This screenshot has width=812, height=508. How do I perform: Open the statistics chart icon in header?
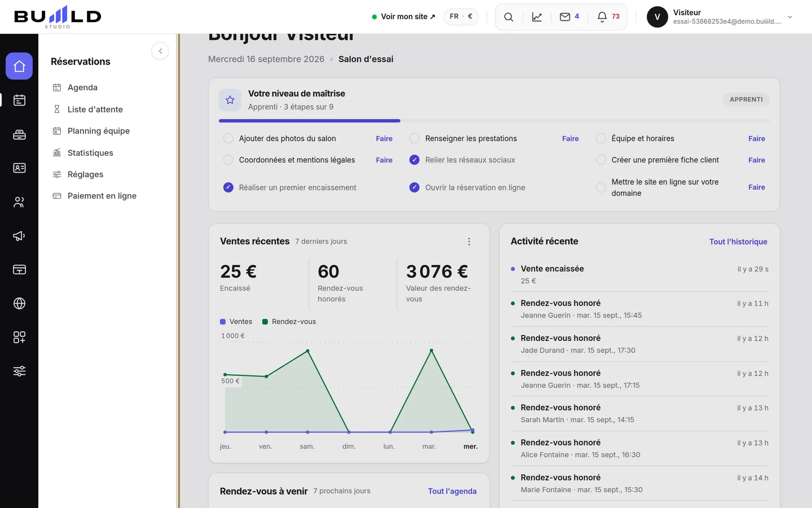[x=537, y=17]
